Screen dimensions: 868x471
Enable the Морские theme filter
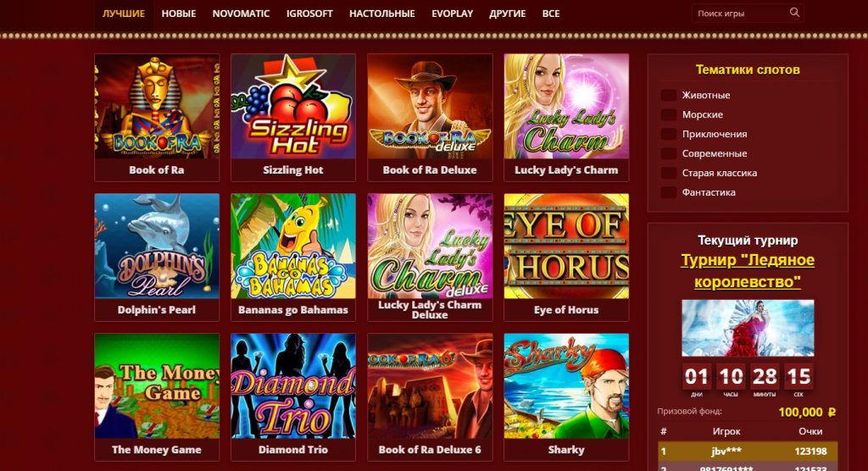(668, 114)
